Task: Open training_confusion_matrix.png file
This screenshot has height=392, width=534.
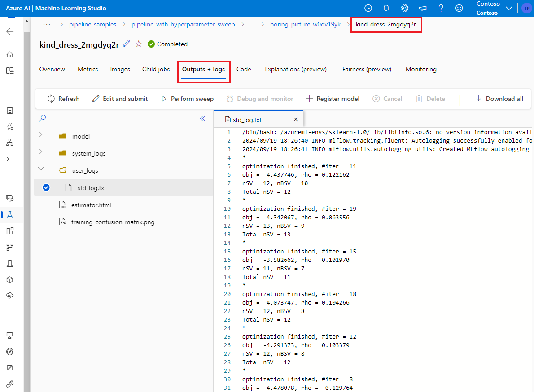Action: (113, 222)
